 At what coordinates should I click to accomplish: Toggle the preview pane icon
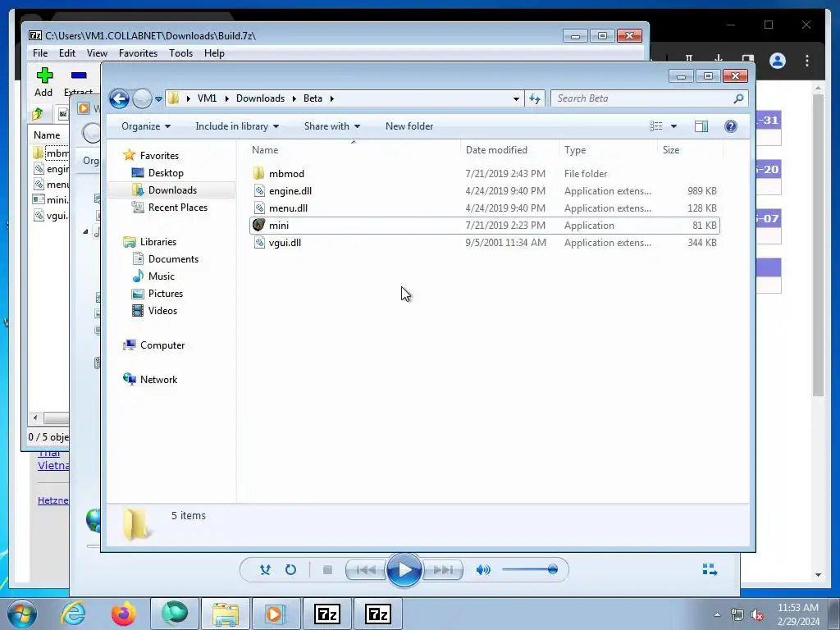(701, 126)
